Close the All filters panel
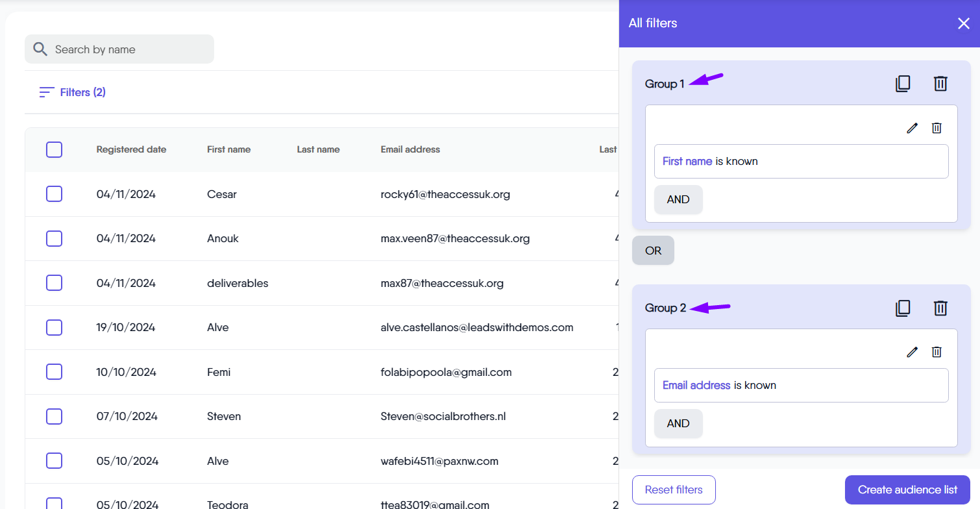This screenshot has height=509, width=980. click(x=963, y=23)
